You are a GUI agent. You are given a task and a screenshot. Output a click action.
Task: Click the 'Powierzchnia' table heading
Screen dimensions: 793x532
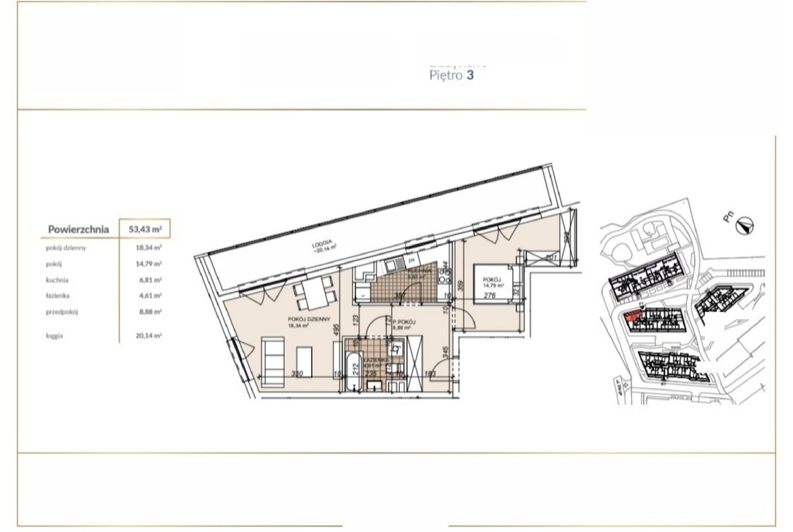point(79,229)
